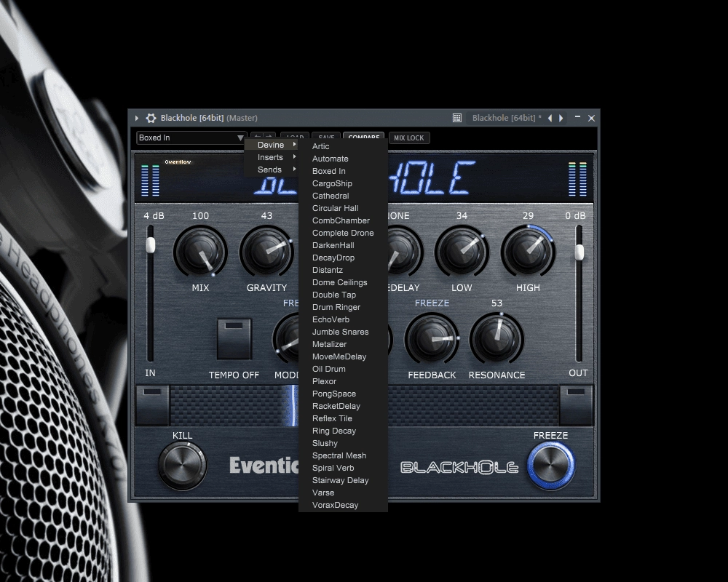Viewport: 728px width, 582px height.
Task: Choose the Plexor preset
Action: click(343, 381)
